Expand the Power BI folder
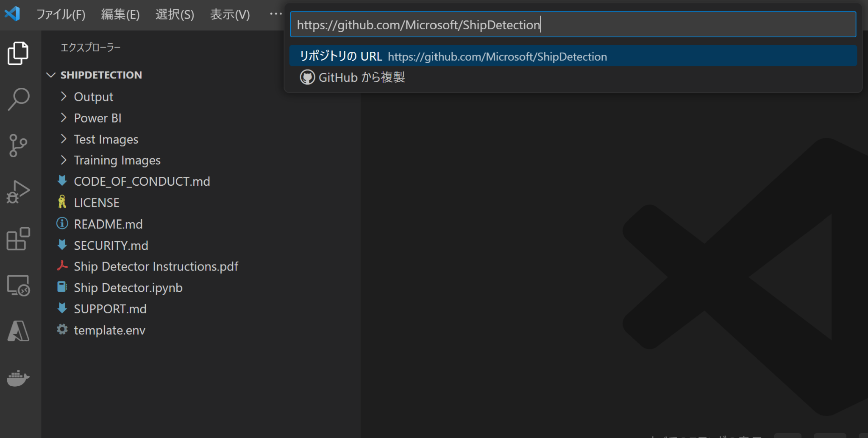Screen dimensions: 868x438 tap(64, 118)
